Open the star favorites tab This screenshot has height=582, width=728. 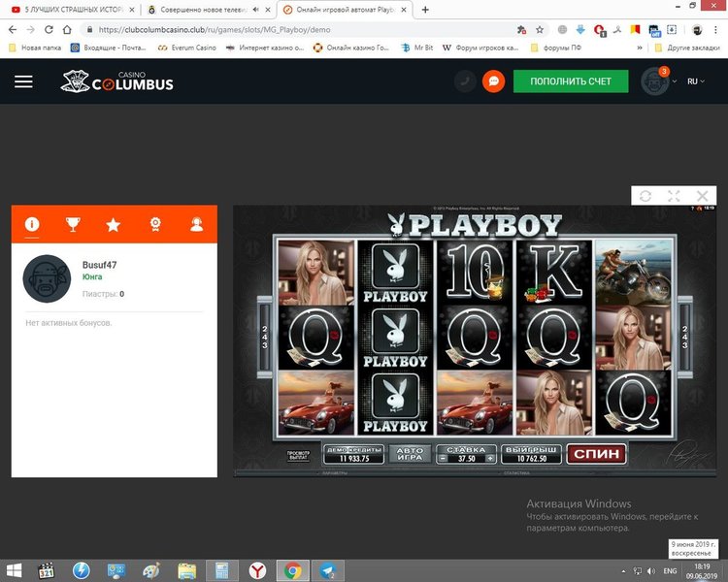pyautogui.click(x=114, y=225)
